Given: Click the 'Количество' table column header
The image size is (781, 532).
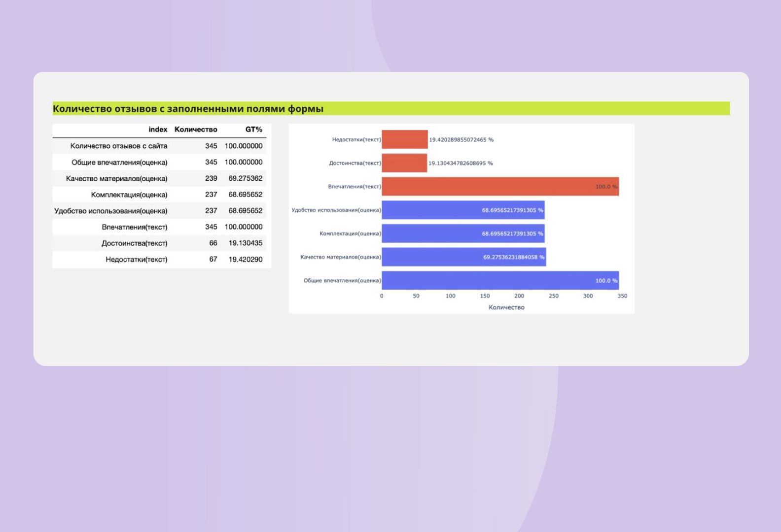Looking at the screenshot, I should pos(196,130).
